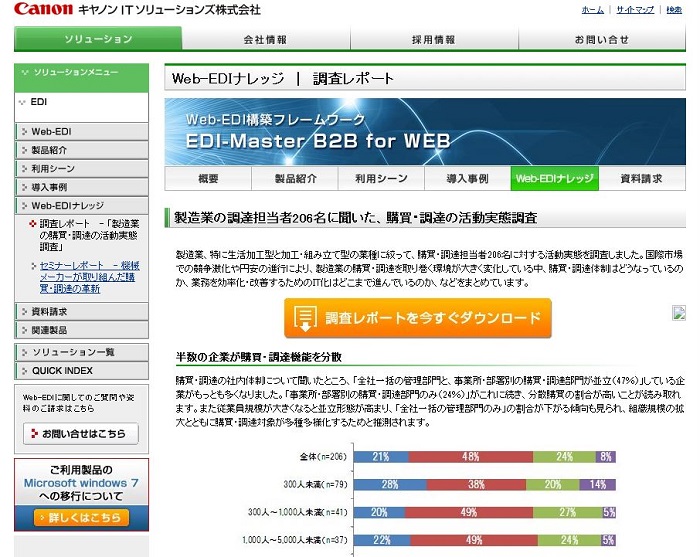This screenshot has height=557, width=700.
Task: Click the Web-EDIナレッジ | 調査レポート title
Action: [283, 79]
